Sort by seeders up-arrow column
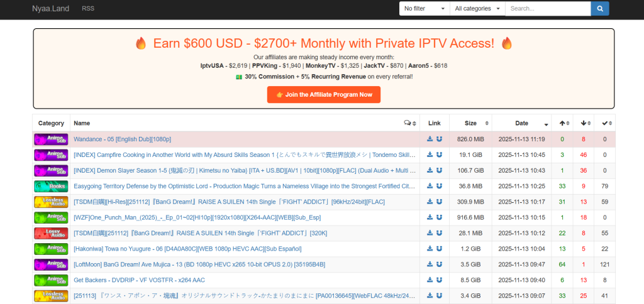The width and height of the screenshot is (644, 304). 562,123
